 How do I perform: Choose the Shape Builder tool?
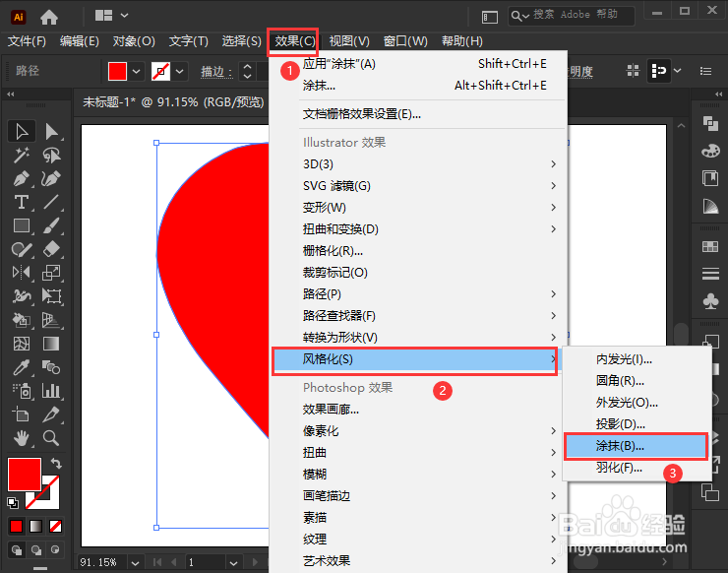(22, 320)
